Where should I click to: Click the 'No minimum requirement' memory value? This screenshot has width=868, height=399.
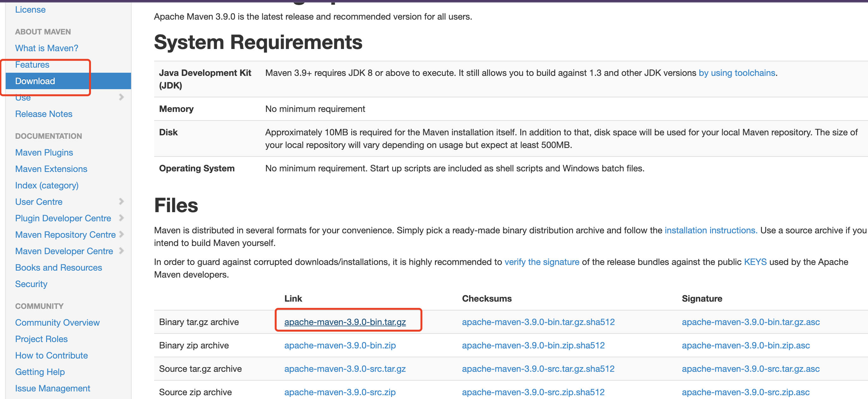(315, 109)
